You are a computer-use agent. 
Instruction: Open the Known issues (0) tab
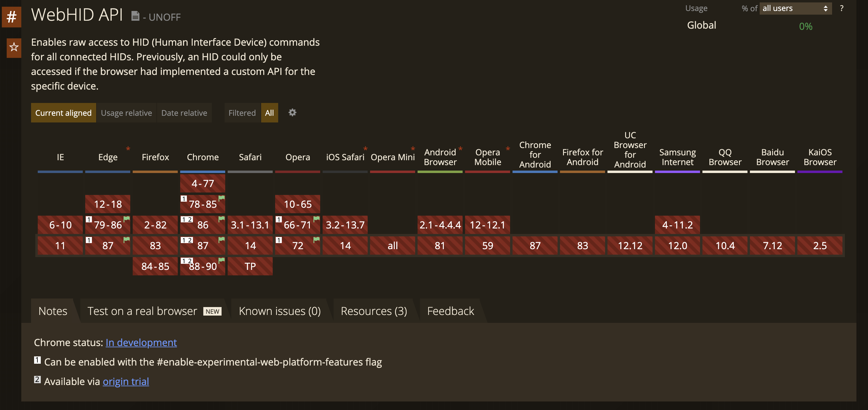pyautogui.click(x=279, y=311)
